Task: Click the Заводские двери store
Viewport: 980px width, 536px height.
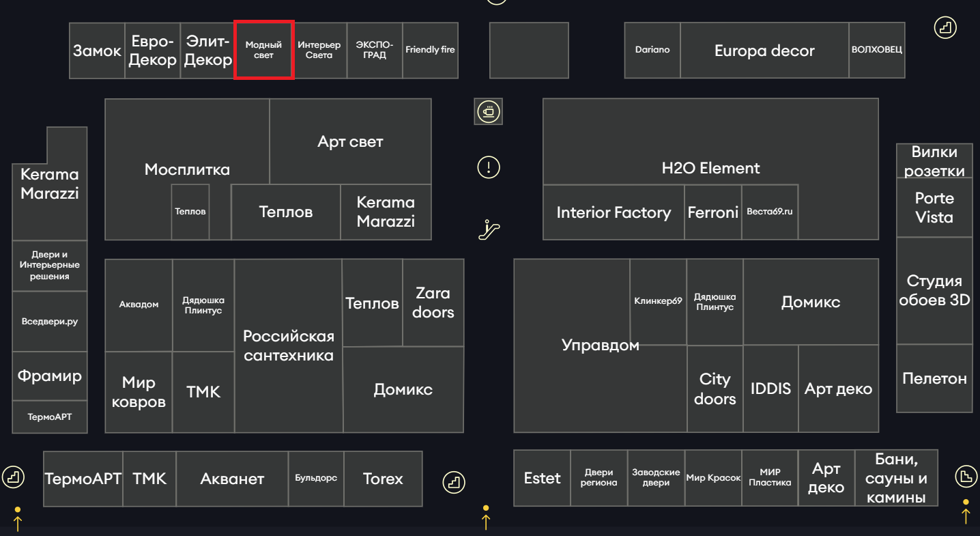Action: [x=657, y=478]
